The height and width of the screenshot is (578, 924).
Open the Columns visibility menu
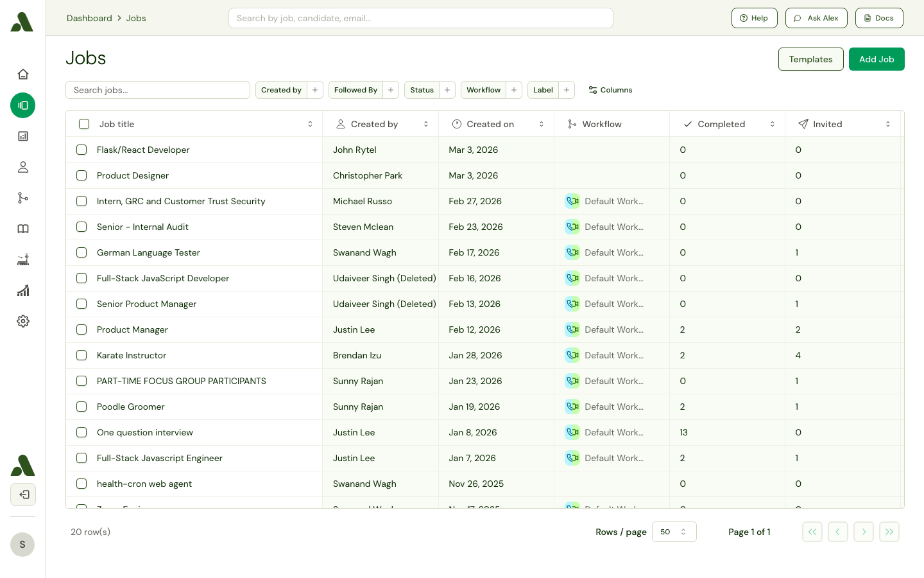tap(611, 90)
